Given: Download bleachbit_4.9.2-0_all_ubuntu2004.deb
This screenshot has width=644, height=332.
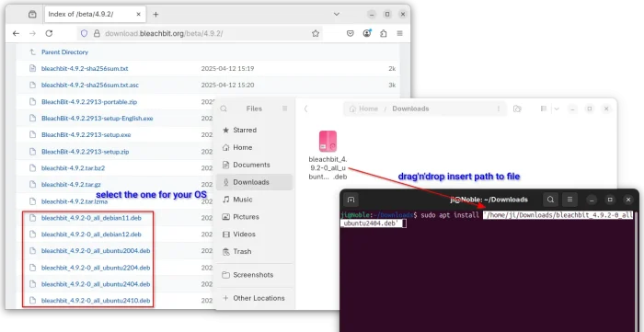Looking at the screenshot, I should (x=96, y=251).
